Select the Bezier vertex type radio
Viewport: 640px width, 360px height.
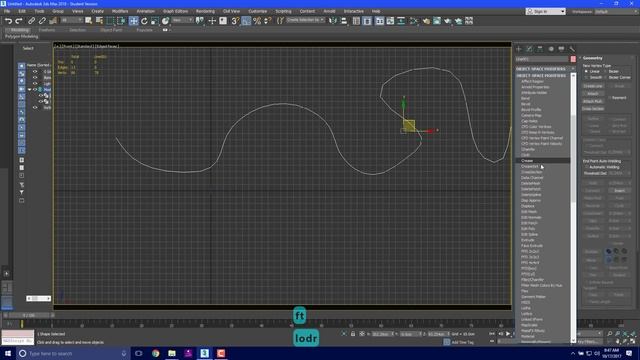[x=606, y=71]
